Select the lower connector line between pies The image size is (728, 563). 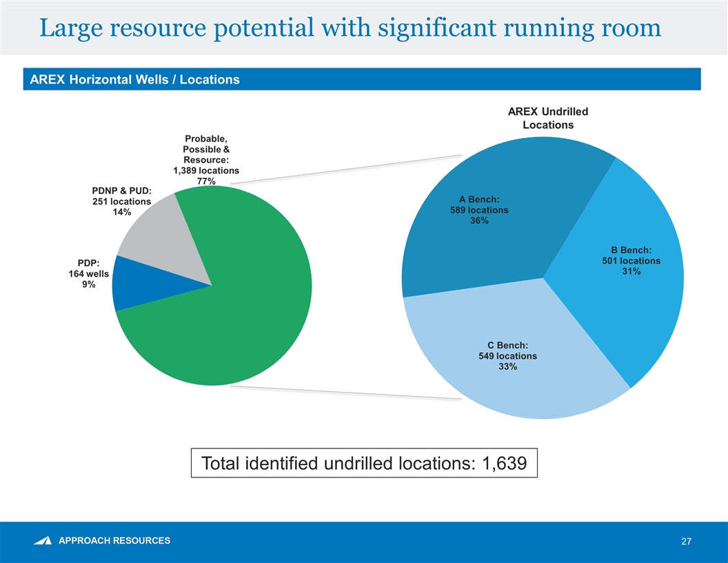coord(345,393)
